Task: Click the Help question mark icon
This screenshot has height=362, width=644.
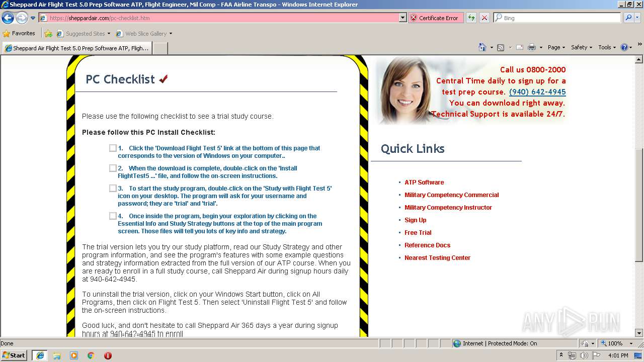Action: pos(624,47)
